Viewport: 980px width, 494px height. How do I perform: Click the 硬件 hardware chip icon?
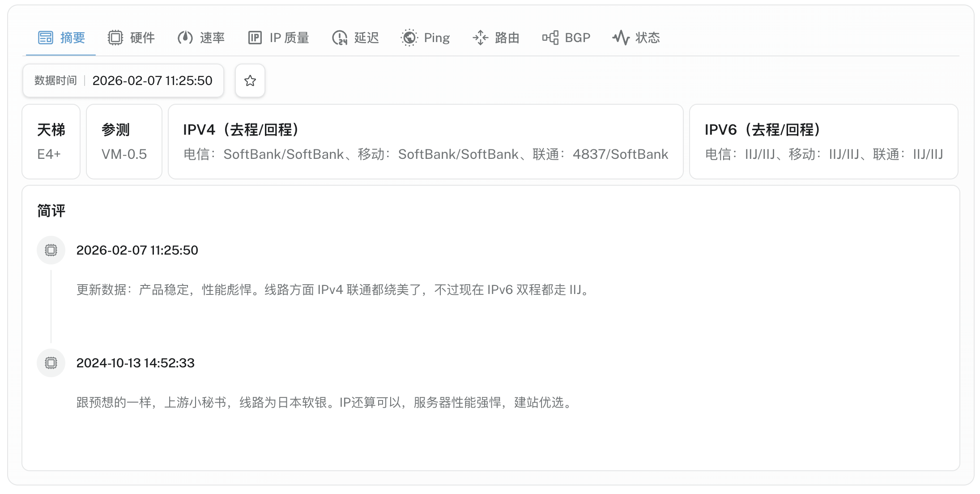pyautogui.click(x=115, y=38)
